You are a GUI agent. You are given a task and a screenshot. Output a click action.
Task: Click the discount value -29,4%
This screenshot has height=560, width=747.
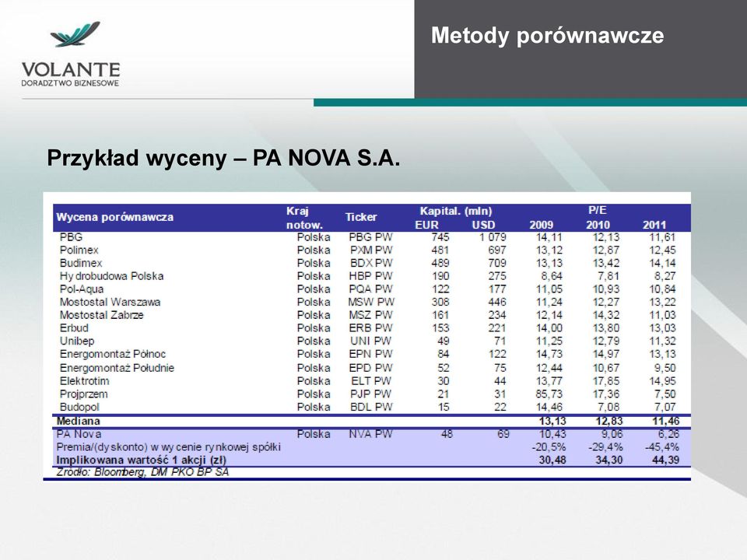tap(605, 447)
